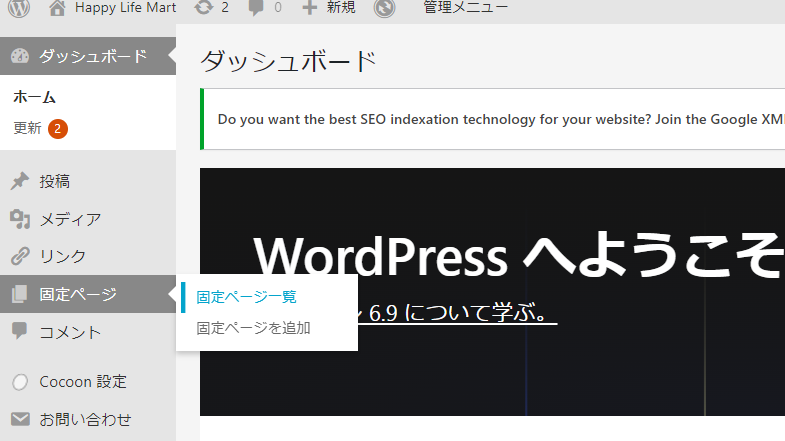Open the 固定ページ sidebar menu
This screenshot has width=785, height=441.
pyautogui.click(x=77, y=294)
